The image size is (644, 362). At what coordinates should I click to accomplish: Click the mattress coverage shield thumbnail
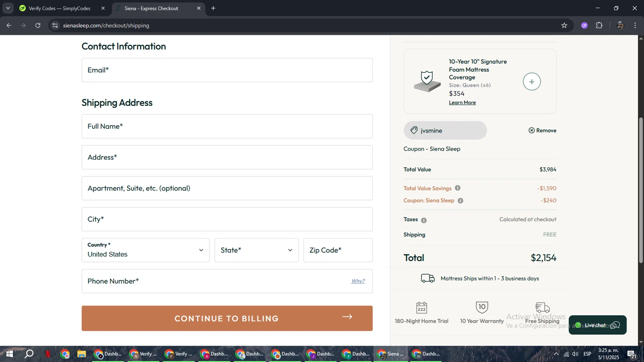427,81
